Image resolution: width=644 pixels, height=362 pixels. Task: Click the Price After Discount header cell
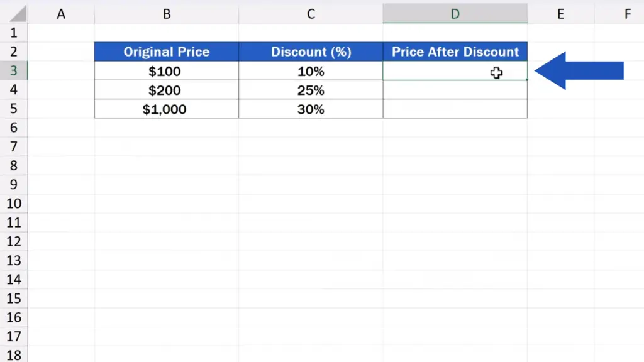(455, 52)
